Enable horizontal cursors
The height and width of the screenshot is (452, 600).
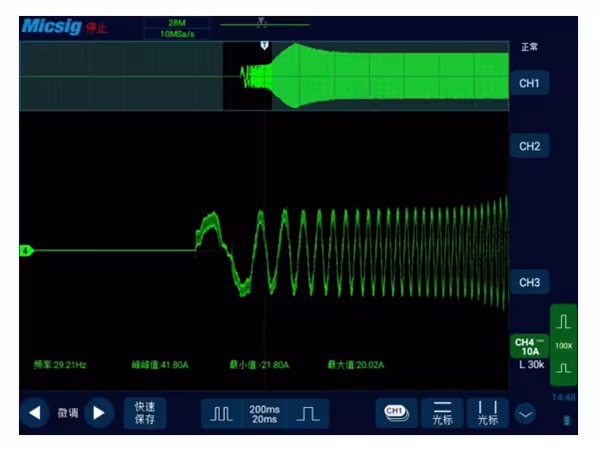(x=442, y=413)
